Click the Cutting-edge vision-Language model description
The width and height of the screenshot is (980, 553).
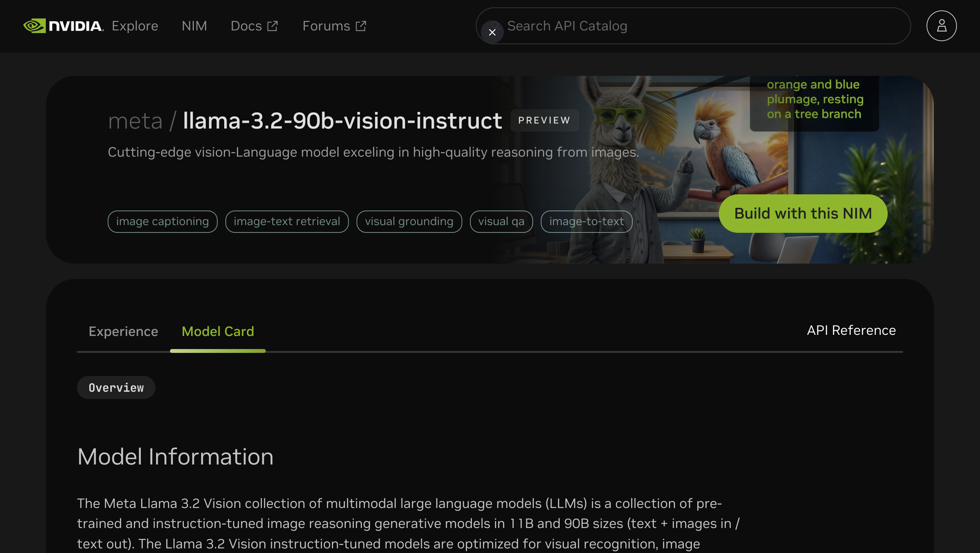[373, 152]
